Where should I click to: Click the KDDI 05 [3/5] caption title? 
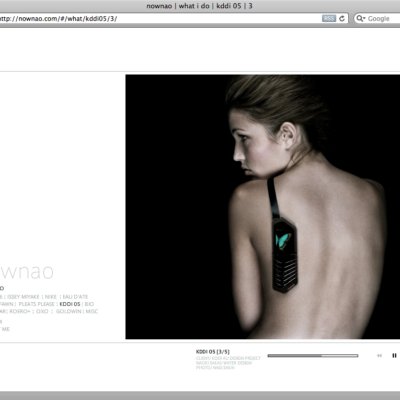(x=213, y=352)
